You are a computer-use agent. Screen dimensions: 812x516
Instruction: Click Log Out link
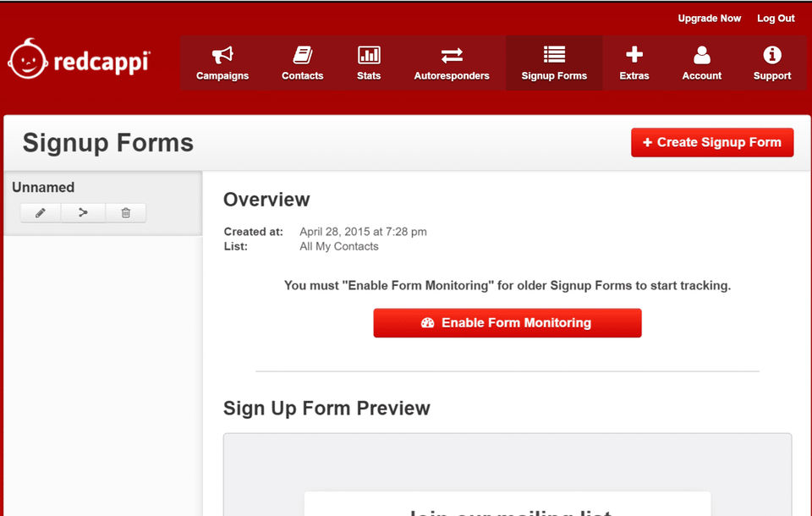click(x=776, y=18)
